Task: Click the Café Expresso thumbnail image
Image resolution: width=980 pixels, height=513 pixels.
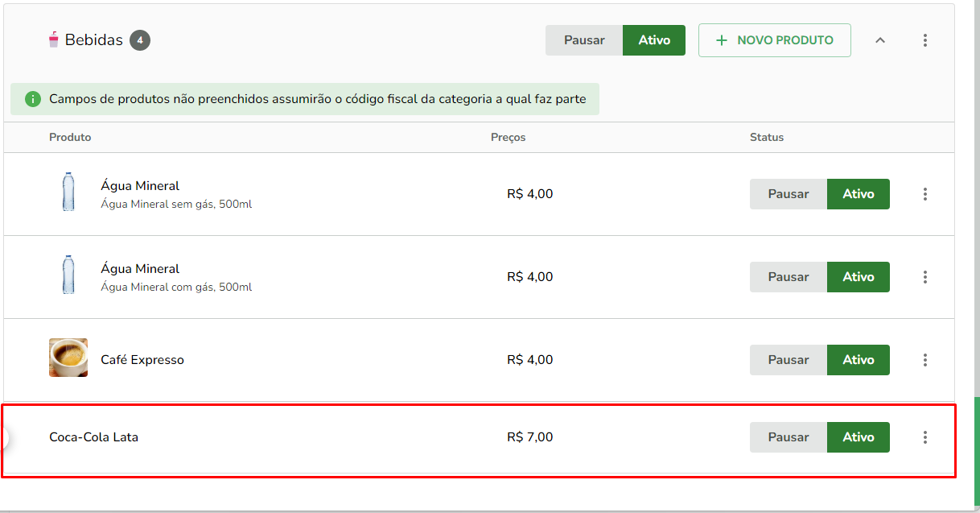Action: click(x=68, y=358)
